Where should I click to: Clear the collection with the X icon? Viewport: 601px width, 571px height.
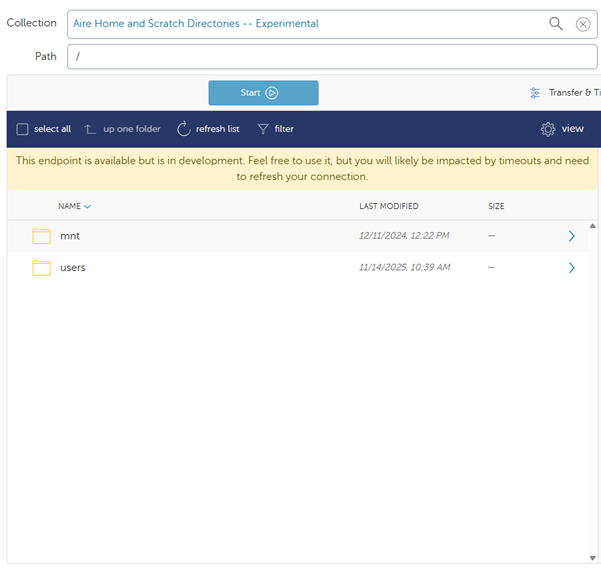point(583,24)
